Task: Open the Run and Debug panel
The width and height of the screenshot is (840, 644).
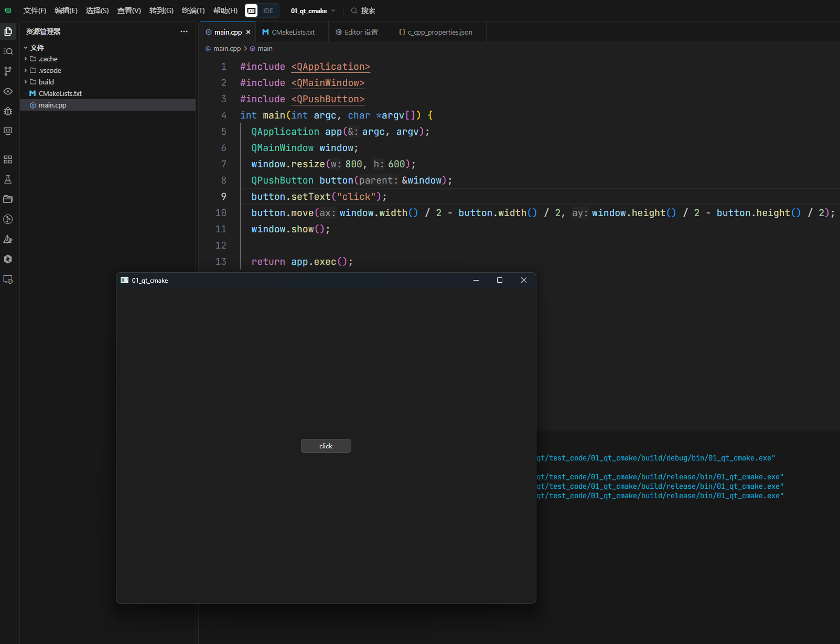Action: point(8,112)
